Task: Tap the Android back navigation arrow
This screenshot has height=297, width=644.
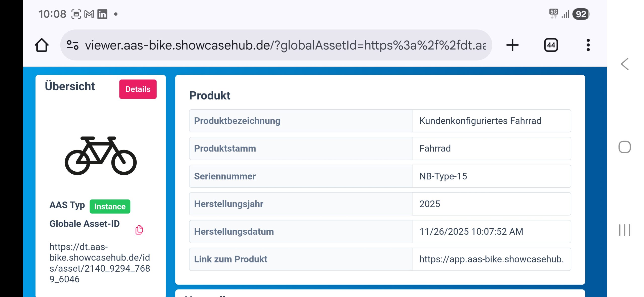Action: pos(625,64)
